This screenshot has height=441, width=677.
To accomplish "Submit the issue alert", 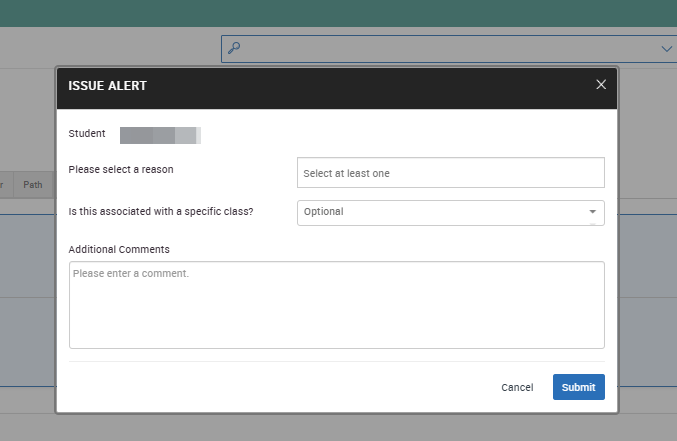I will coord(579,387).
